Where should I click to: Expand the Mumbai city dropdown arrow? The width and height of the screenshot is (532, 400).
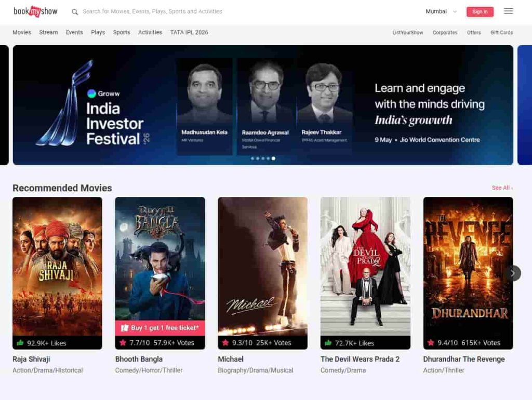(455, 11)
